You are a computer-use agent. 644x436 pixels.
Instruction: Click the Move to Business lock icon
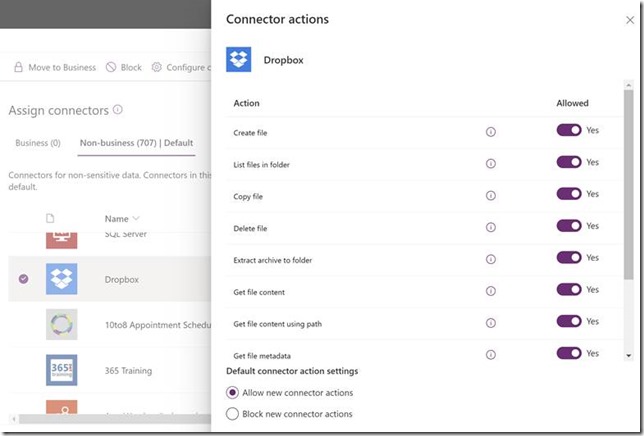click(18, 67)
